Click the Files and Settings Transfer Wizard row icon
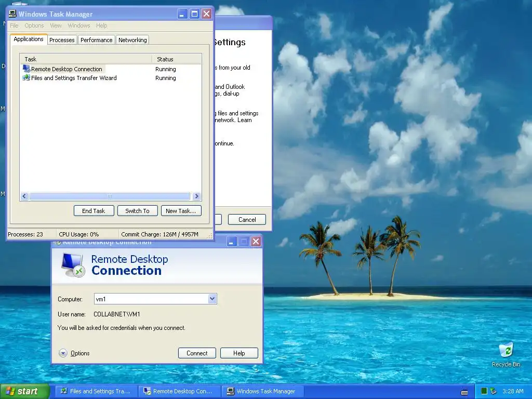Screen dimensions: 532x399 click(26, 78)
